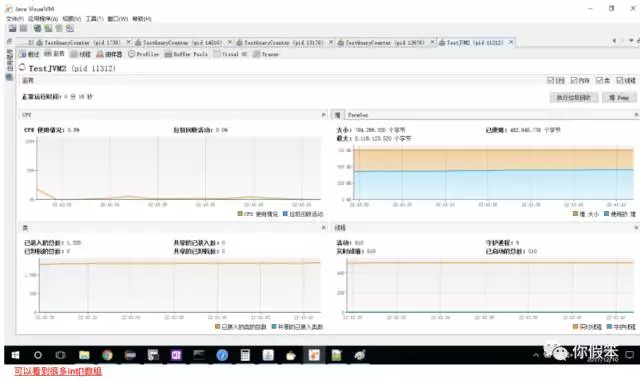This screenshot has width=640, height=380.
Task: Click the 堆 Dump button
Action: point(619,98)
